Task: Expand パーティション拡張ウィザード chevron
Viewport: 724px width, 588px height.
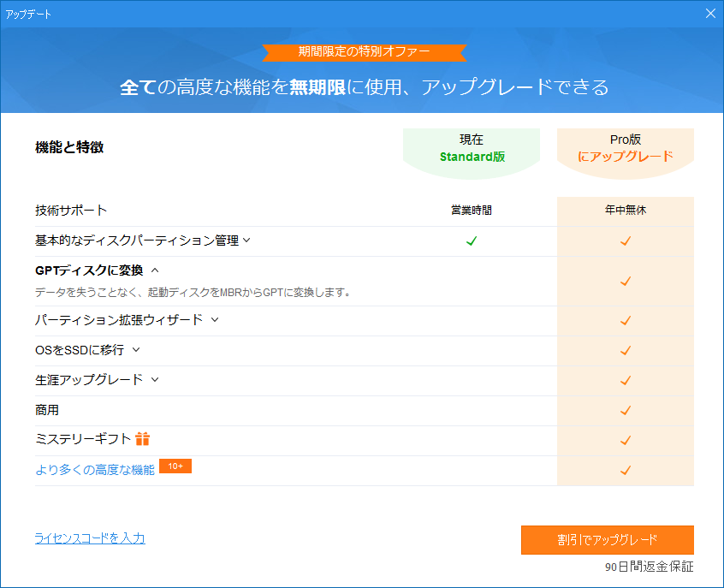Action: pos(215,319)
